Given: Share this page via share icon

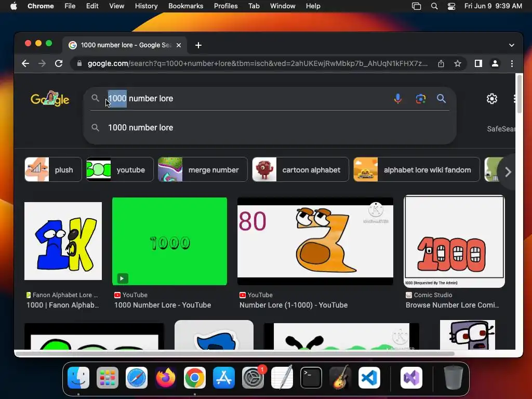Looking at the screenshot, I should tap(441, 63).
